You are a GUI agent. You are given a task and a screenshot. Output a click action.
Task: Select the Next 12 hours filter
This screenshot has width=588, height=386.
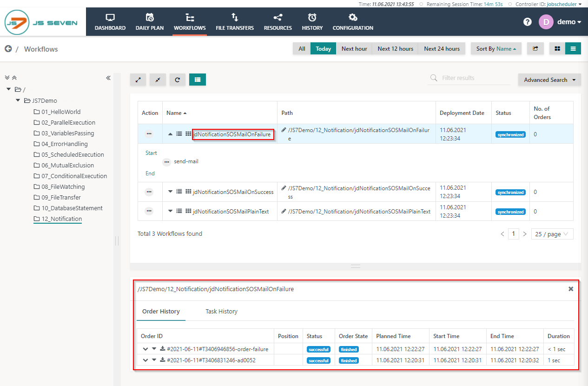tap(396, 49)
